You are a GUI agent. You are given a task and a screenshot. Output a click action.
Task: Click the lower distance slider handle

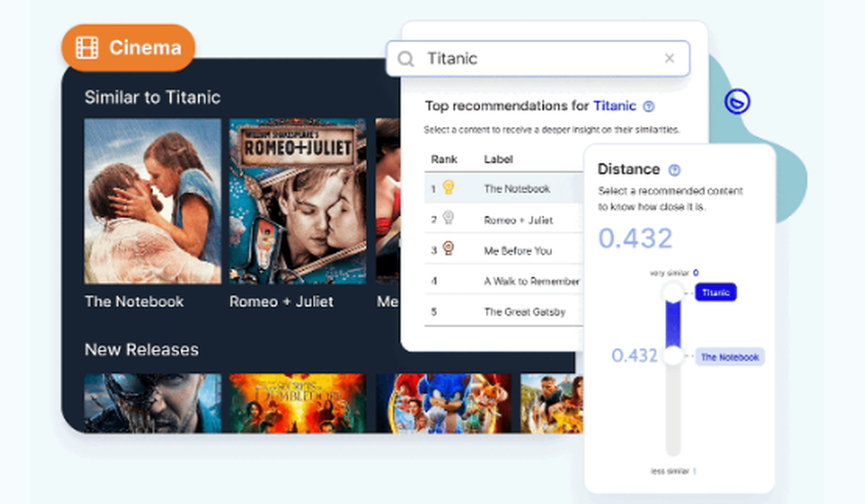[673, 355]
